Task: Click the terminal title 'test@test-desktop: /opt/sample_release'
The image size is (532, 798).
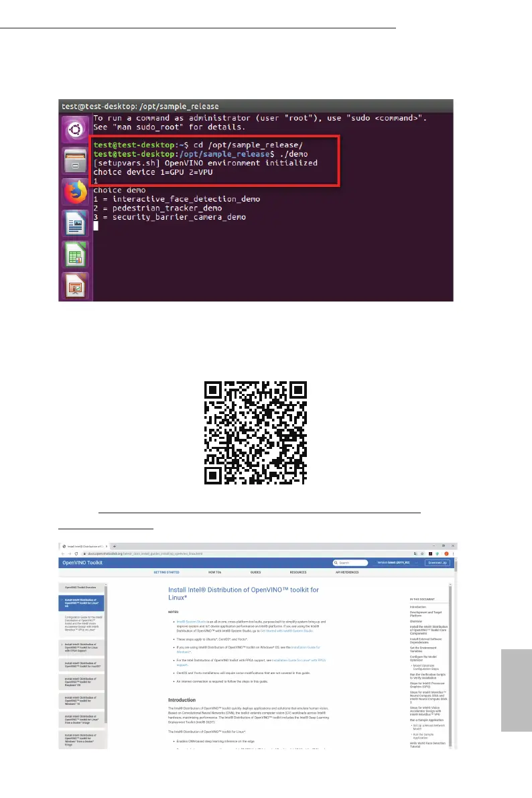Action: click(x=140, y=107)
